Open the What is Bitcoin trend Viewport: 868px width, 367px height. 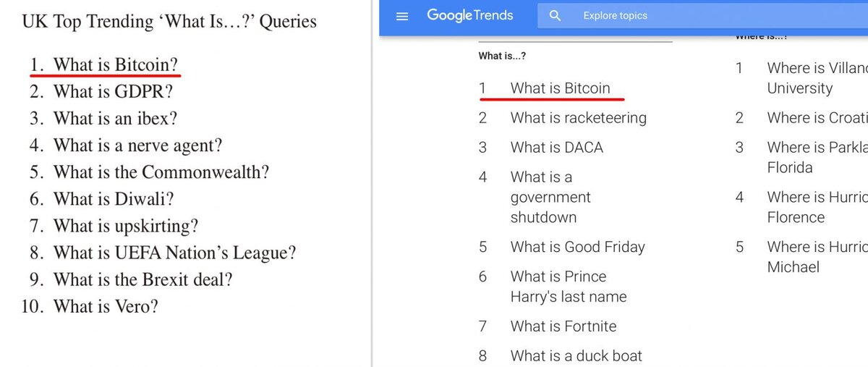tap(560, 88)
